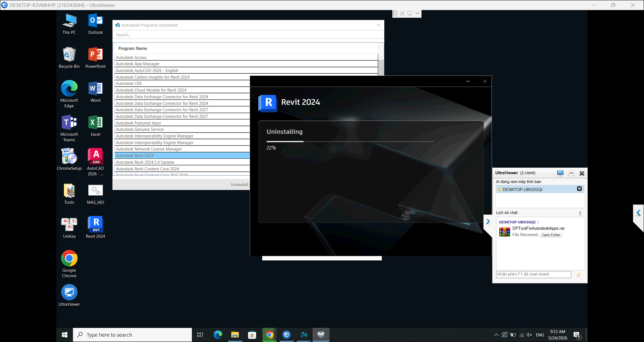This screenshot has width=644, height=342.
Task: Open File Explorer from the taskbar
Action: pos(235,335)
